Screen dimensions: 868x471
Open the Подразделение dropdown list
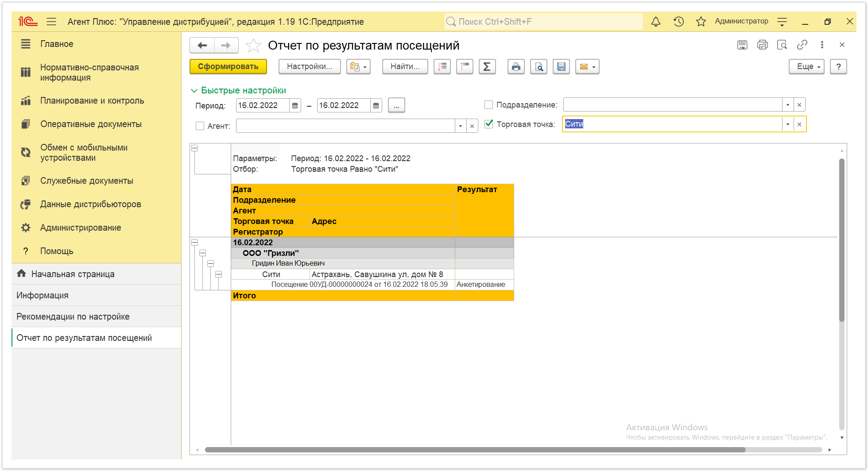tap(788, 105)
